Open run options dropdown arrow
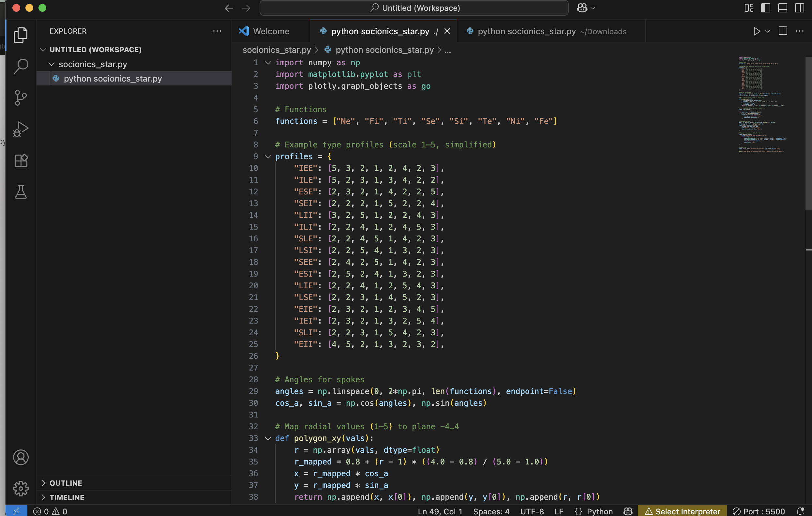This screenshot has width=812, height=516. tap(768, 31)
